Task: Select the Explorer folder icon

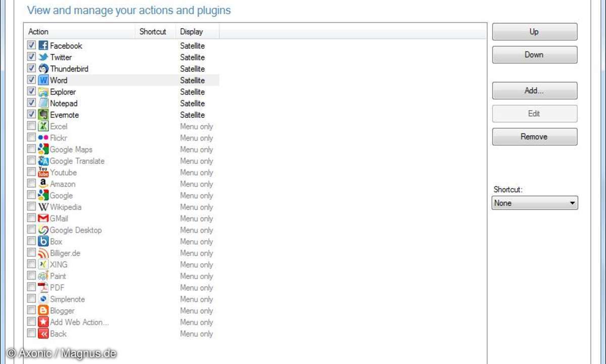Action: click(x=43, y=92)
